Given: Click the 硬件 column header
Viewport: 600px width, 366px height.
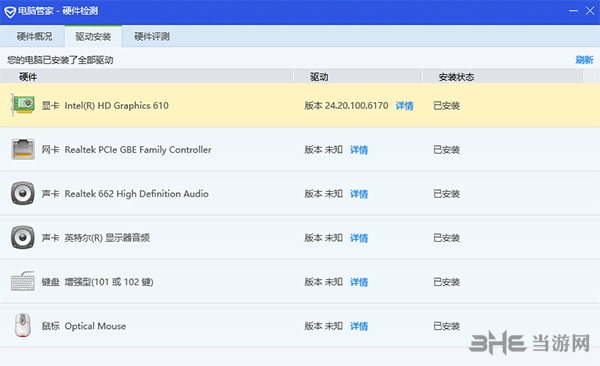Looking at the screenshot, I should [x=147, y=77].
